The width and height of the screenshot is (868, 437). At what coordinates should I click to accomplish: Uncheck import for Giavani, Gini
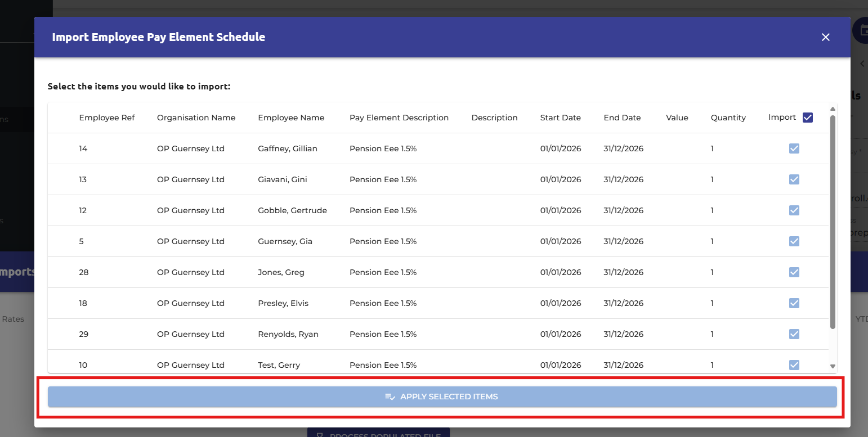pos(794,179)
